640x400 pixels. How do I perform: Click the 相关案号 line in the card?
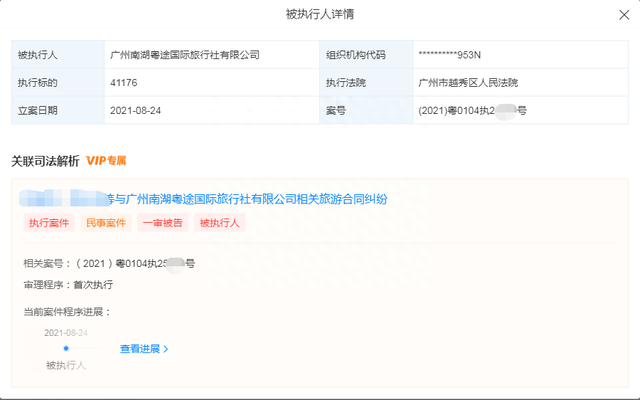click(x=109, y=264)
